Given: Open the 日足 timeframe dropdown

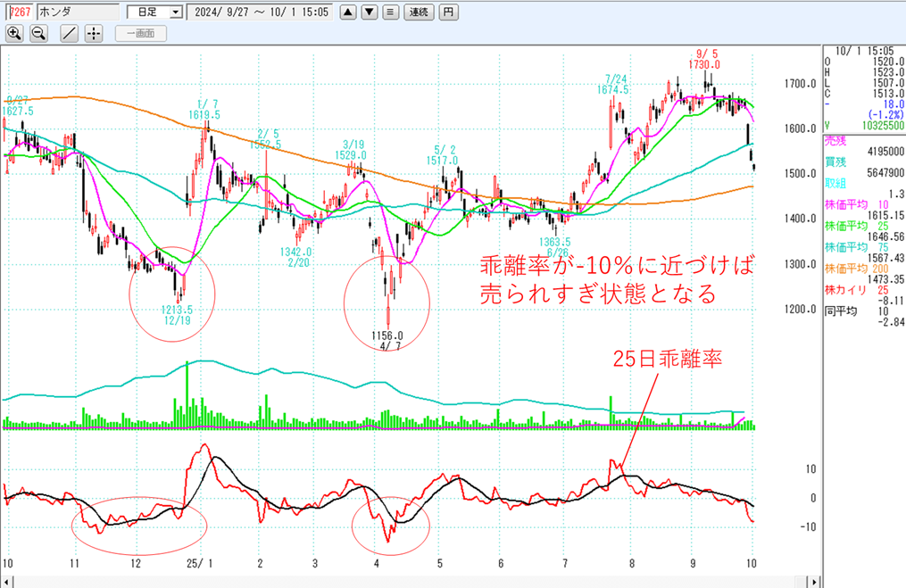Looking at the screenshot, I should (174, 12).
